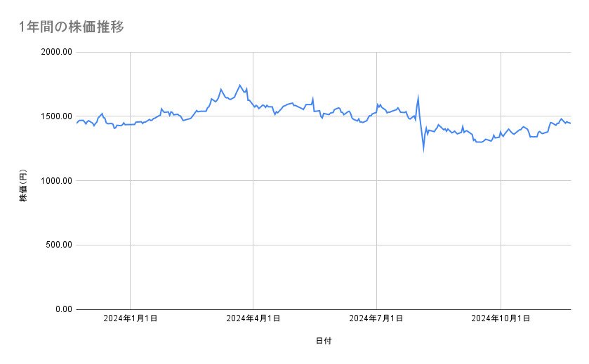
Task: Select the sharp spike just before the August crash
Action: click(x=418, y=97)
